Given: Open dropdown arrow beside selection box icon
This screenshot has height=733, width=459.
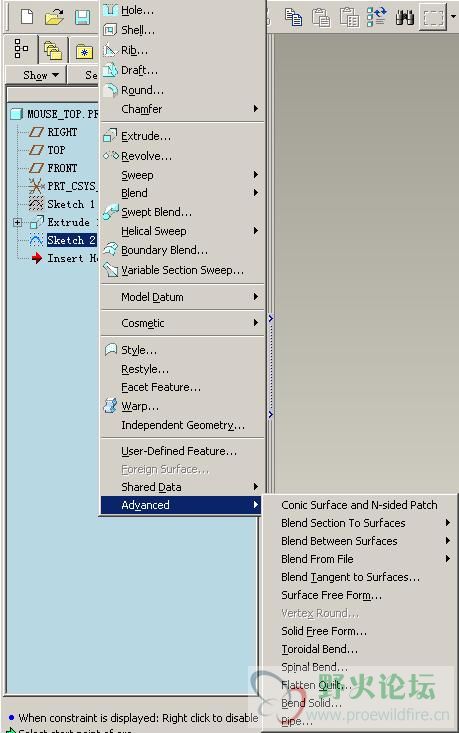Looking at the screenshot, I should 453,17.
